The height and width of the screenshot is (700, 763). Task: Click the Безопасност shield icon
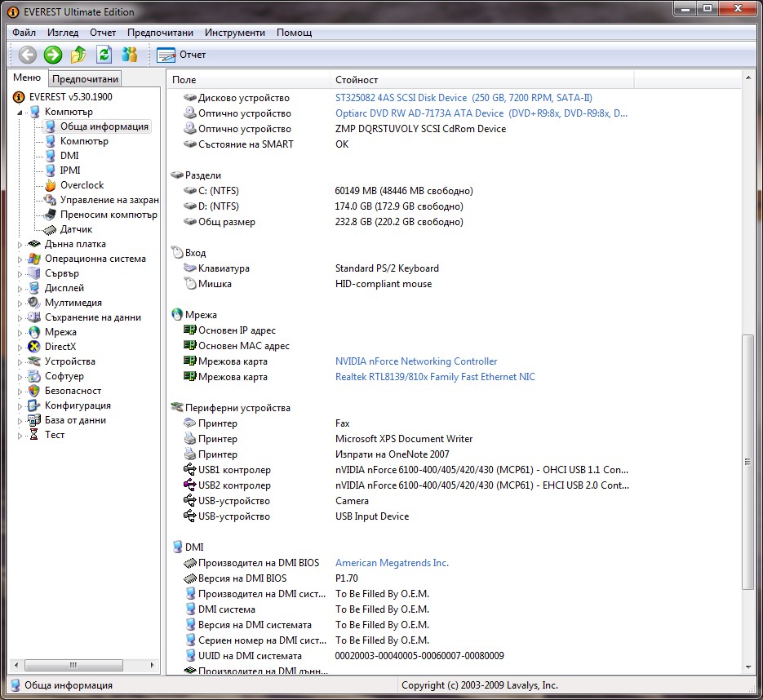pos(34,391)
